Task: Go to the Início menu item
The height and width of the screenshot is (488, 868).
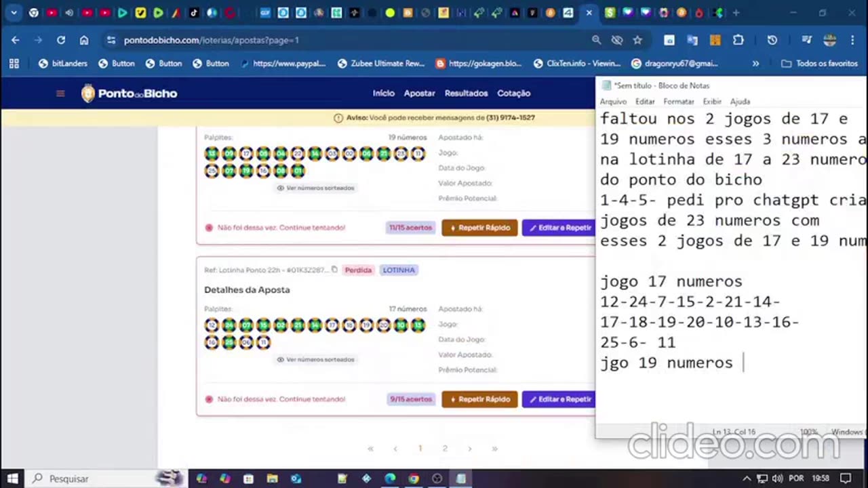Action: 383,94
